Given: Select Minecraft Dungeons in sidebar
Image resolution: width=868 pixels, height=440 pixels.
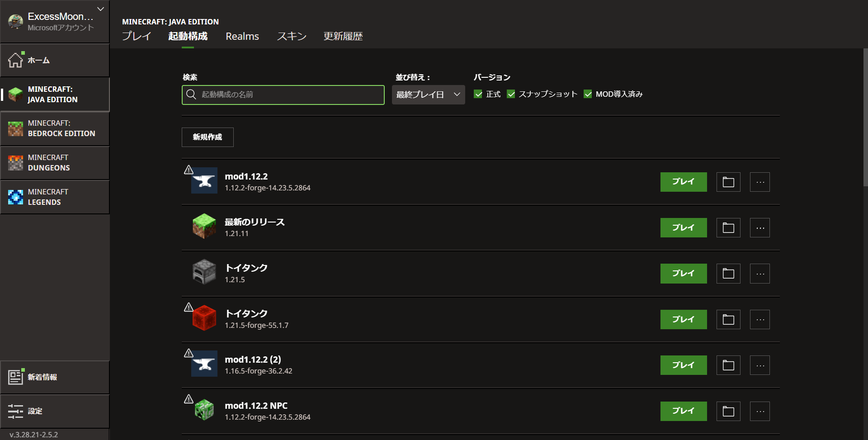Looking at the screenshot, I should coord(54,163).
